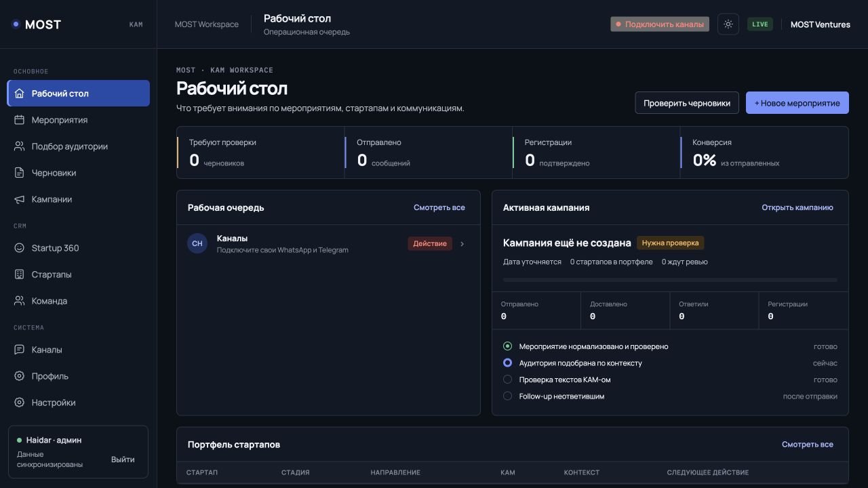Viewport: 868px width, 488px height.
Task: Click the CH avatar in Рабочая очередь
Action: click(x=197, y=243)
